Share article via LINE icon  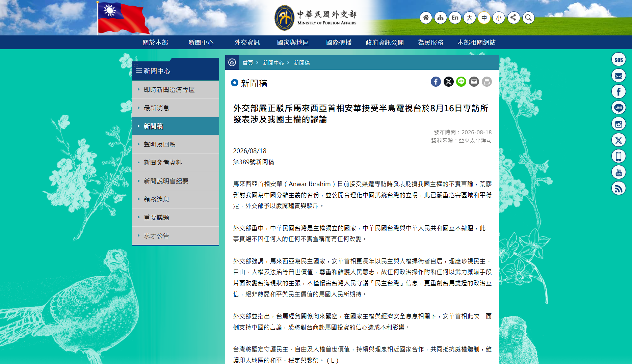(461, 82)
